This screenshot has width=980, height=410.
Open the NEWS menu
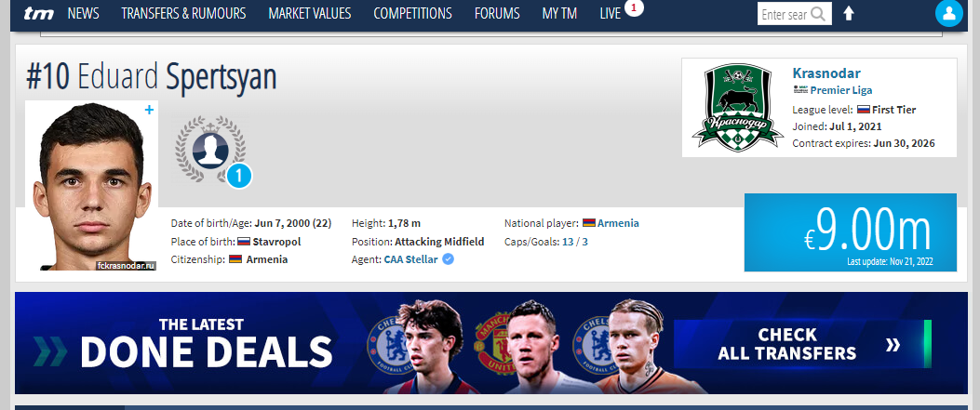(x=83, y=13)
